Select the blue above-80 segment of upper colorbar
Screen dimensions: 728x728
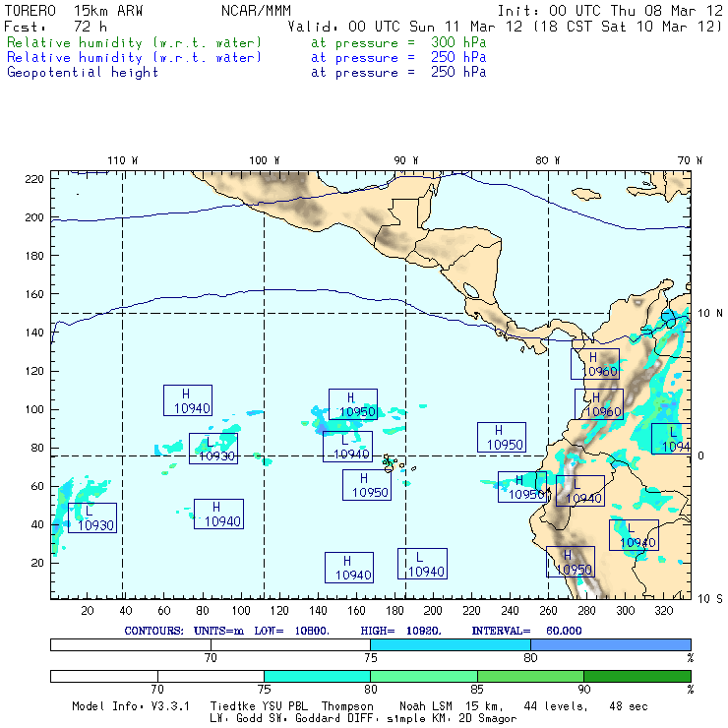click(611, 645)
